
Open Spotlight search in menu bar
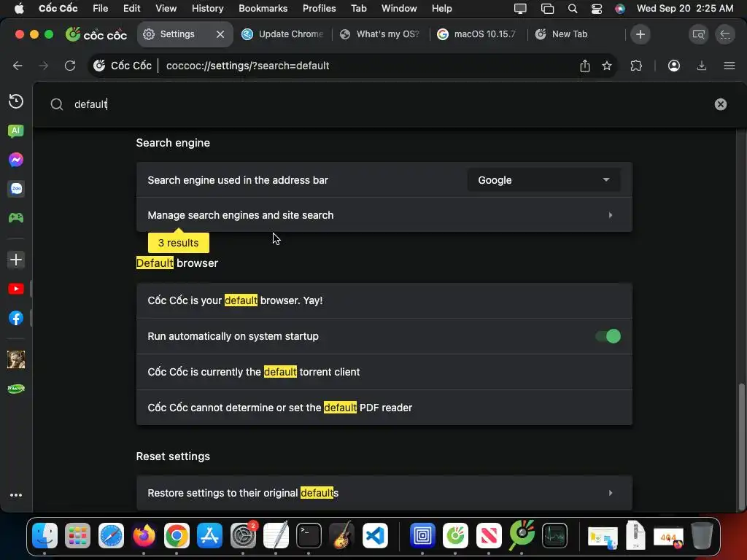573,8
